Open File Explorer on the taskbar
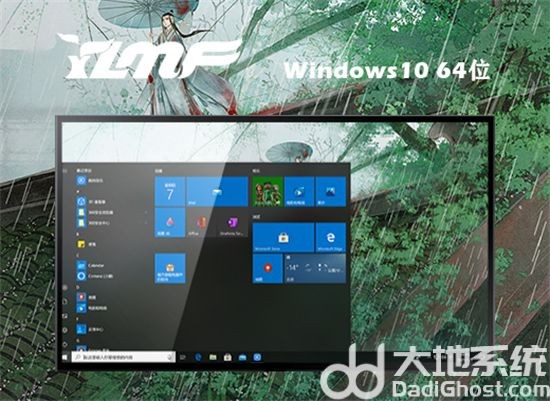 coord(213,357)
